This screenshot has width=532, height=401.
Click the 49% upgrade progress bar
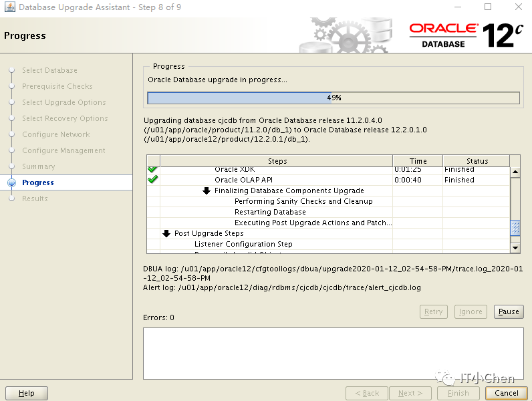click(334, 98)
